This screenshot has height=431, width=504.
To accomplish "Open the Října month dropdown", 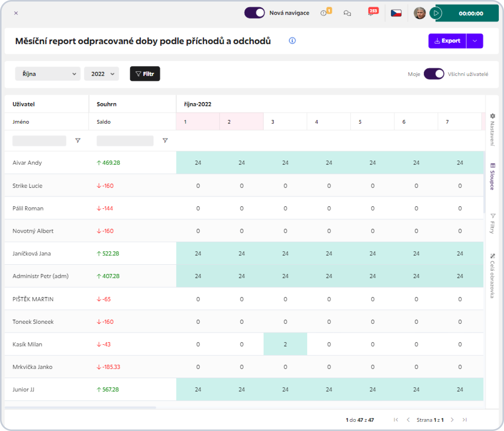I will click(x=48, y=74).
